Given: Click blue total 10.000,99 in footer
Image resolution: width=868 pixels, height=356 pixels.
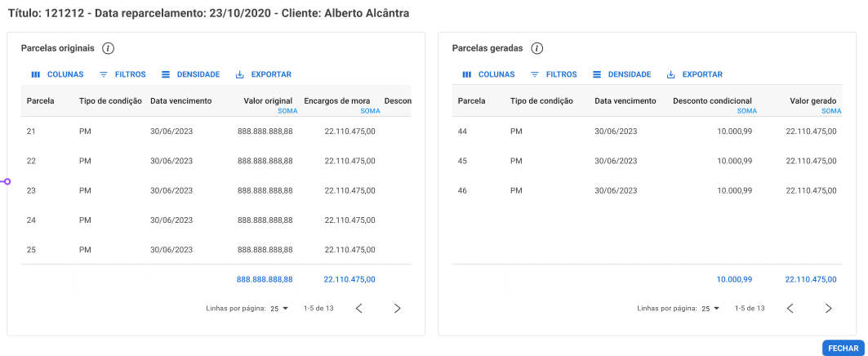Looking at the screenshot, I should (735, 279).
